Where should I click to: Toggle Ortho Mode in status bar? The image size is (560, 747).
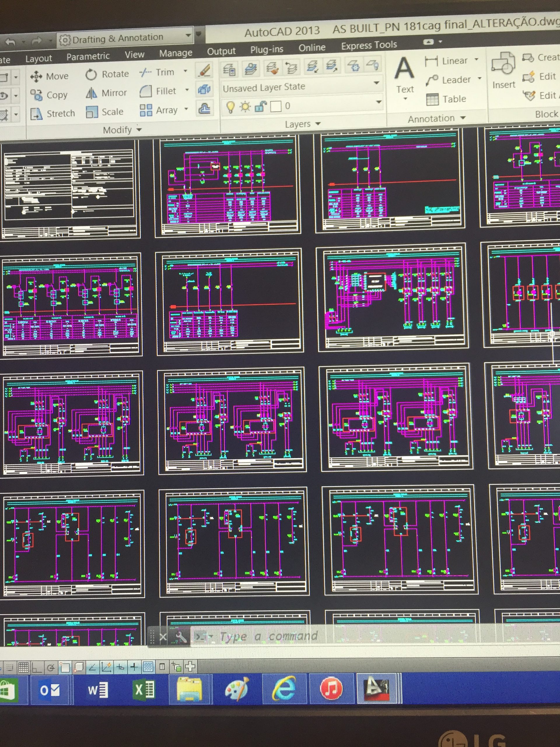(36, 667)
